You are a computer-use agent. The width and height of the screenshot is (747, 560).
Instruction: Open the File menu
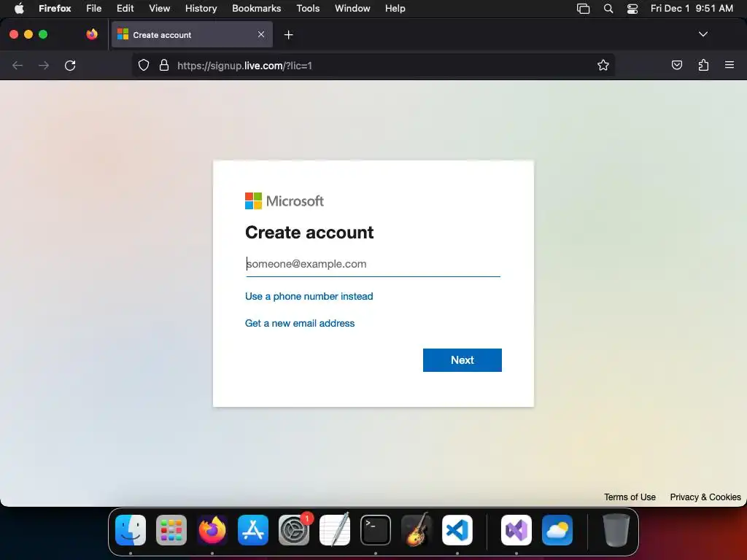coord(94,9)
